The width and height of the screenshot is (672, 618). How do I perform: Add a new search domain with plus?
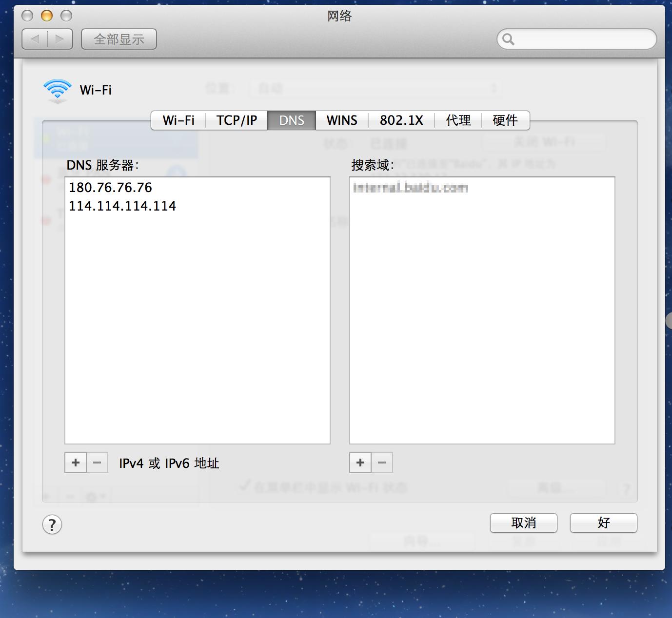click(x=360, y=463)
